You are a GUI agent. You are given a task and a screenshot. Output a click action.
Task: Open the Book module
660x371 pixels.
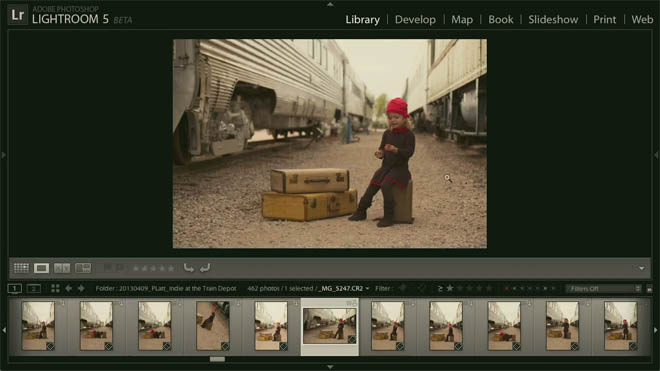click(500, 19)
